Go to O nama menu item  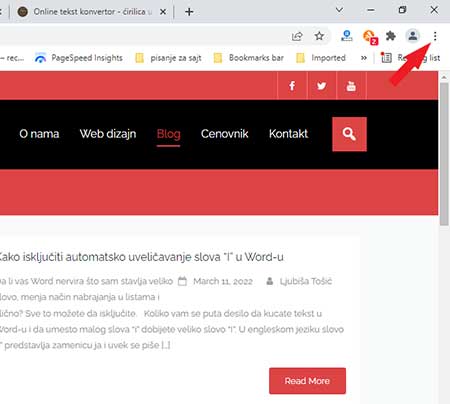[x=39, y=134]
